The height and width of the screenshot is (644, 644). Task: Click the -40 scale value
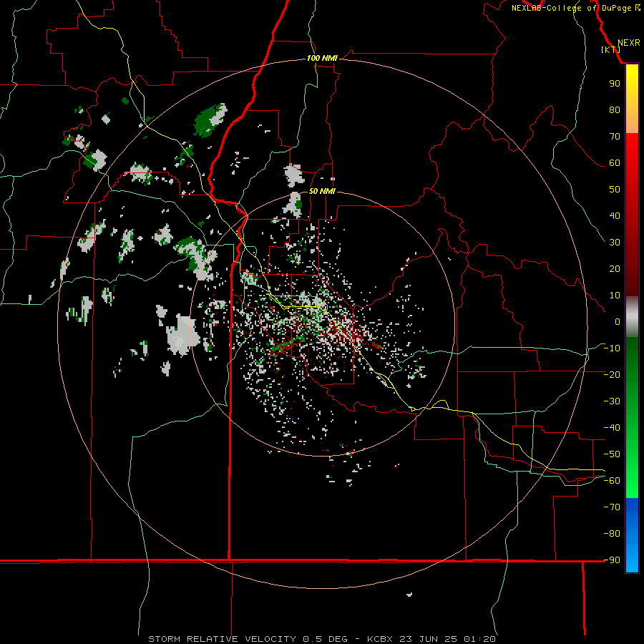612,428
